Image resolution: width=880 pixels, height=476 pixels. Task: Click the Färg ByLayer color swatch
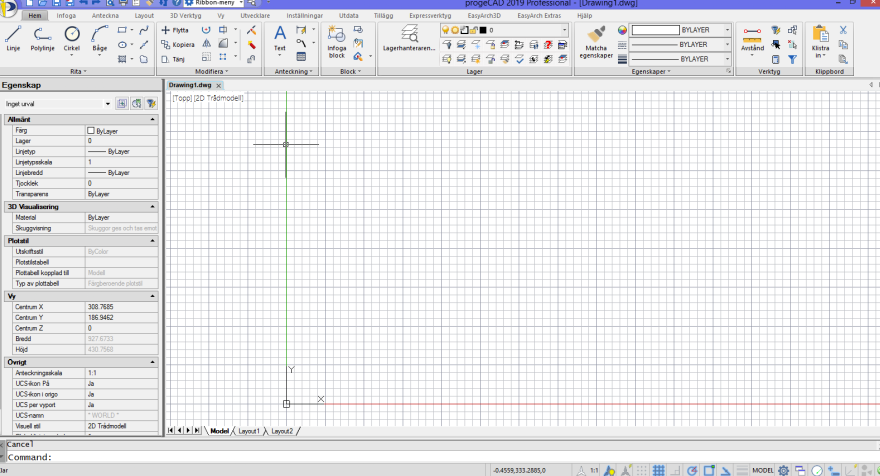pos(91,130)
